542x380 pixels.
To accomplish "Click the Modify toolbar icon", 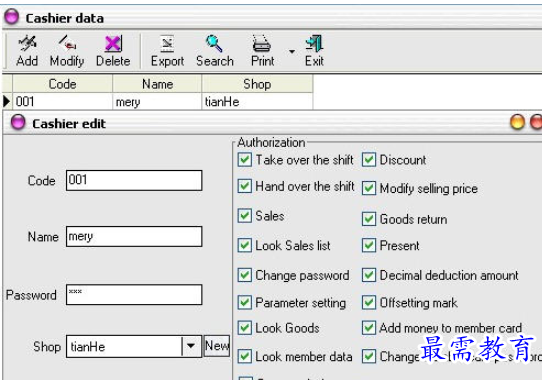I will click(67, 43).
